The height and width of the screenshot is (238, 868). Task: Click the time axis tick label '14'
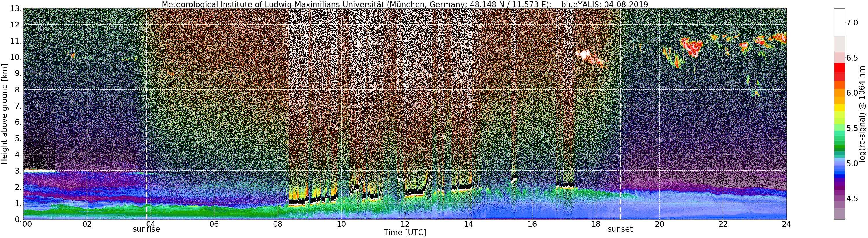(468, 224)
